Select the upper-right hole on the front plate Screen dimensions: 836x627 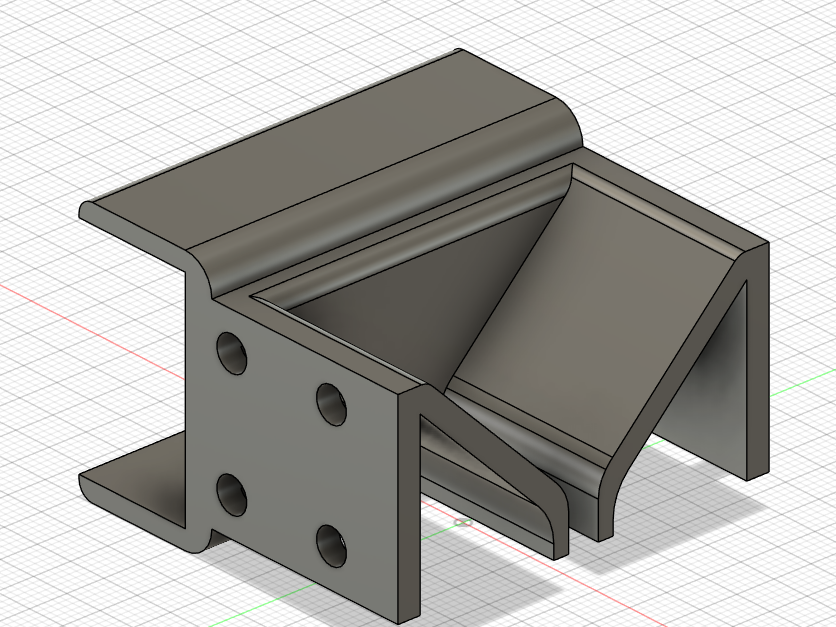331,404
